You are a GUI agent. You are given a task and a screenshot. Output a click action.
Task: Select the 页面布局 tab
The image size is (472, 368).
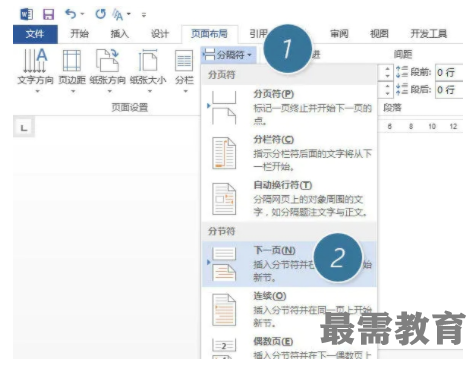(x=209, y=34)
